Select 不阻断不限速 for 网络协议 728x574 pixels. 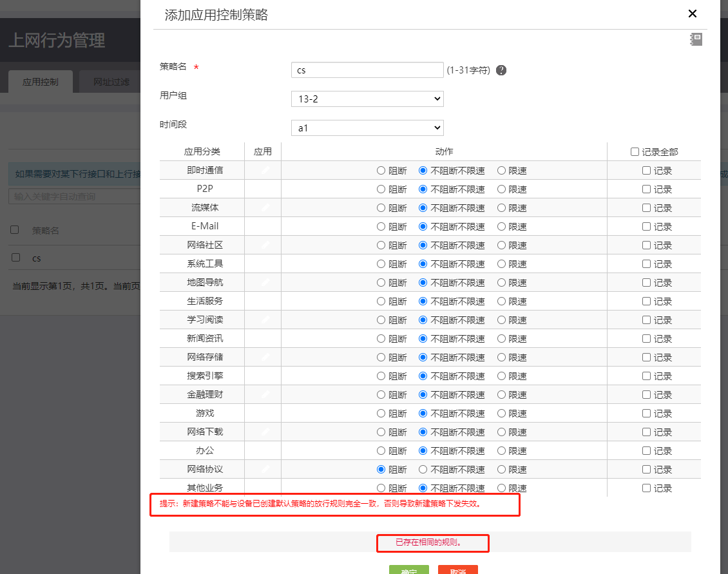point(423,470)
